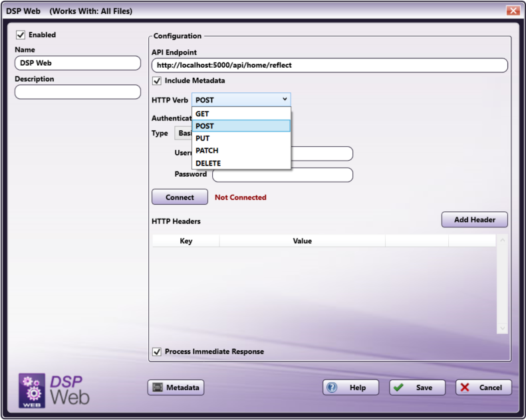Viewport: 526px width, 420px height.
Task: Open the Authentication Type dropdown
Action: click(182, 133)
